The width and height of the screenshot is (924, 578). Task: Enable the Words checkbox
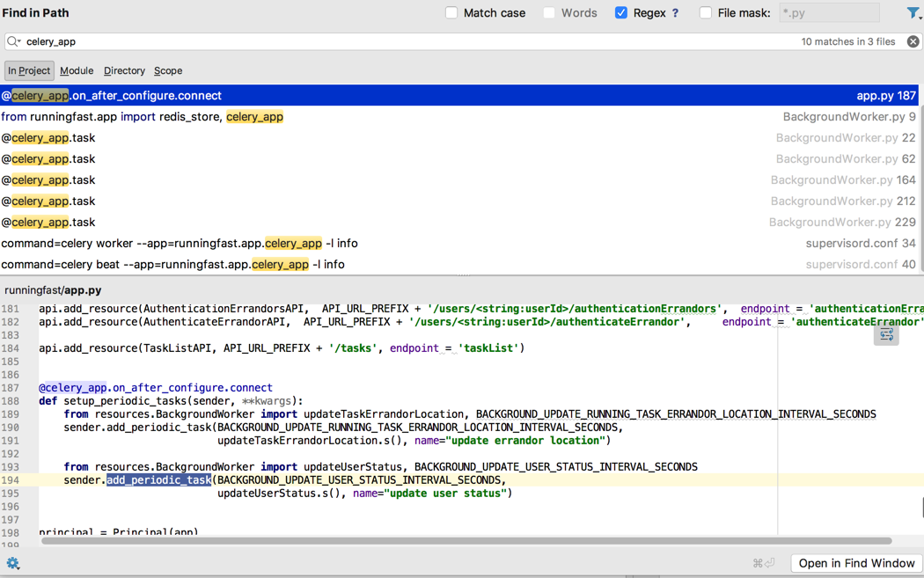coord(549,13)
